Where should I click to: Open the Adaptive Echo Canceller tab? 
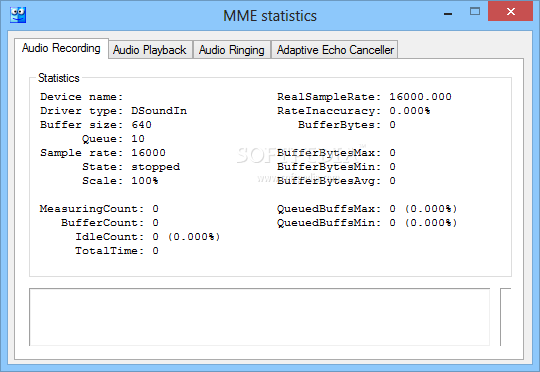(x=335, y=50)
